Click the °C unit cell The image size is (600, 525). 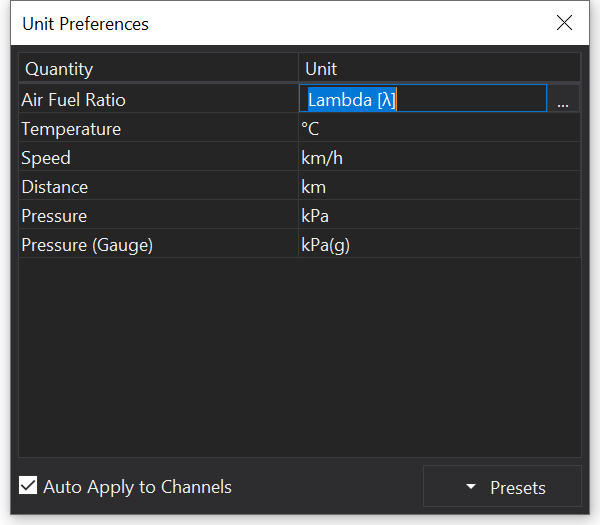439,129
